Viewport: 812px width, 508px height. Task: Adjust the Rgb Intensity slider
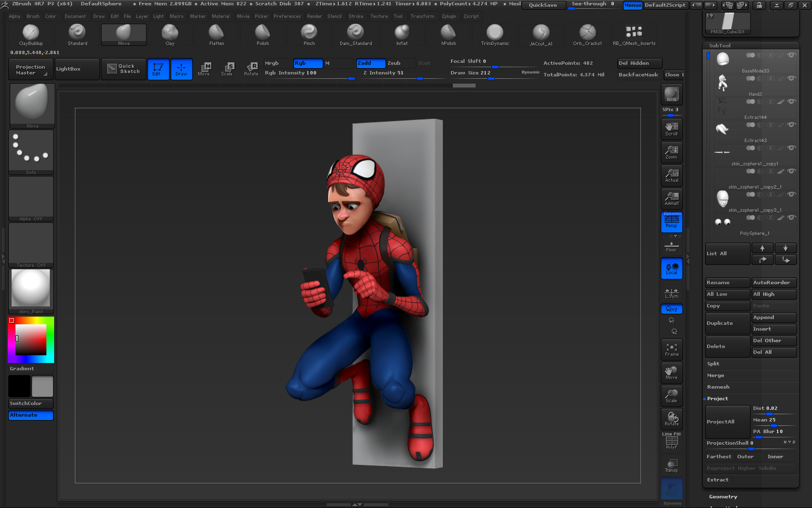309,73
